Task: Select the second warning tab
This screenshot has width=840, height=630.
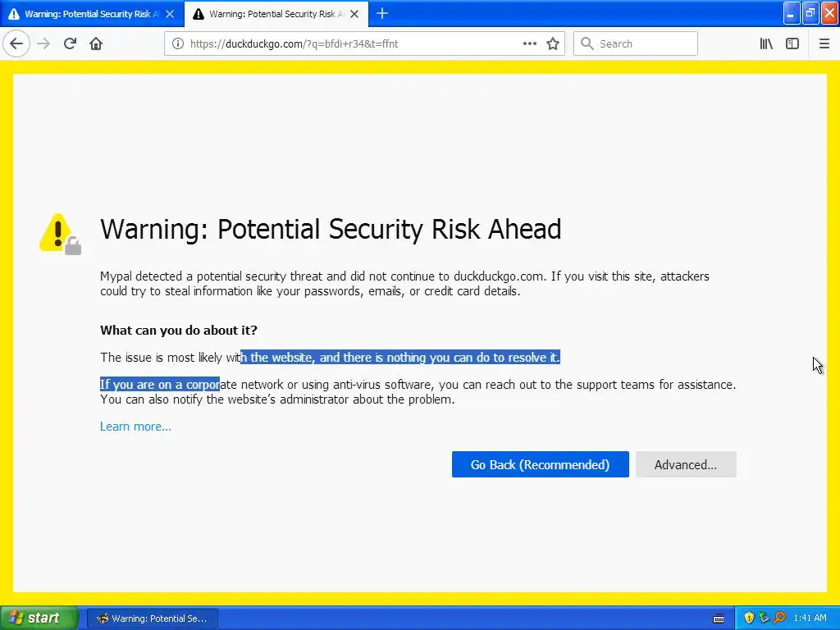Action: pyautogui.click(x=276, y=14)
